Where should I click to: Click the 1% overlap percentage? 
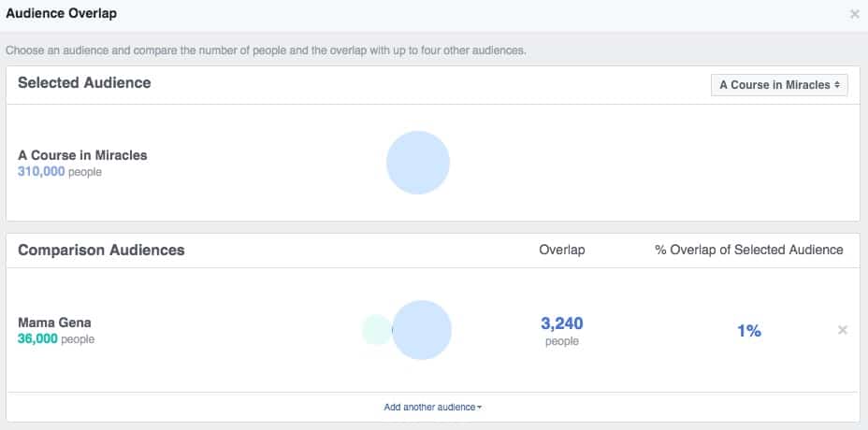[x=749, y=331]
